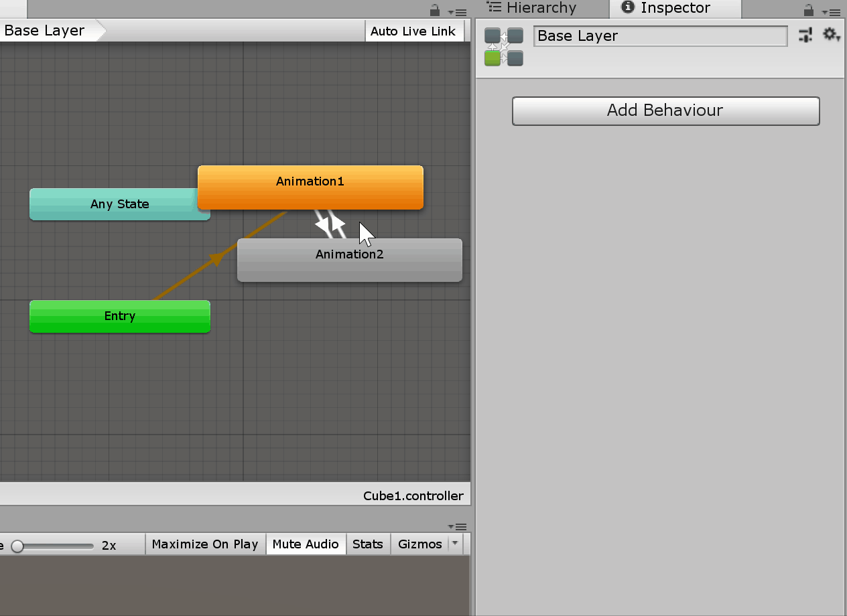The height and width of the screenshot is (616, 847).
Task: Open the gear settings icon in the Inspector
Action: click(831, 35)
